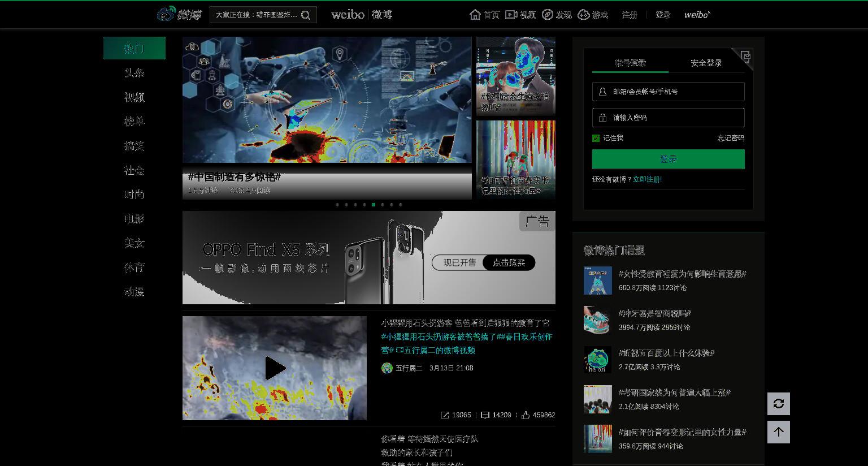Image resolution: width=868 pixels, height=466 pixels.
Task: Click 现已开售 on OPPO ad
Action: (459, 262)
